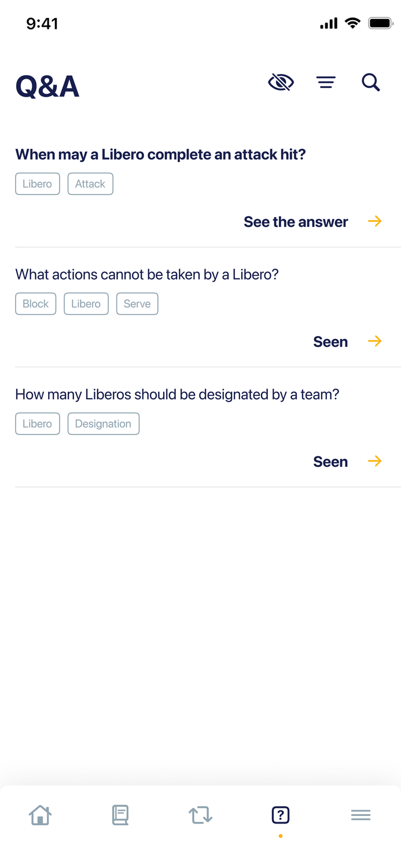This screenshot has height=868, width=401.
Task: Toggle the Attack tag filter
Action: (90, 183)
